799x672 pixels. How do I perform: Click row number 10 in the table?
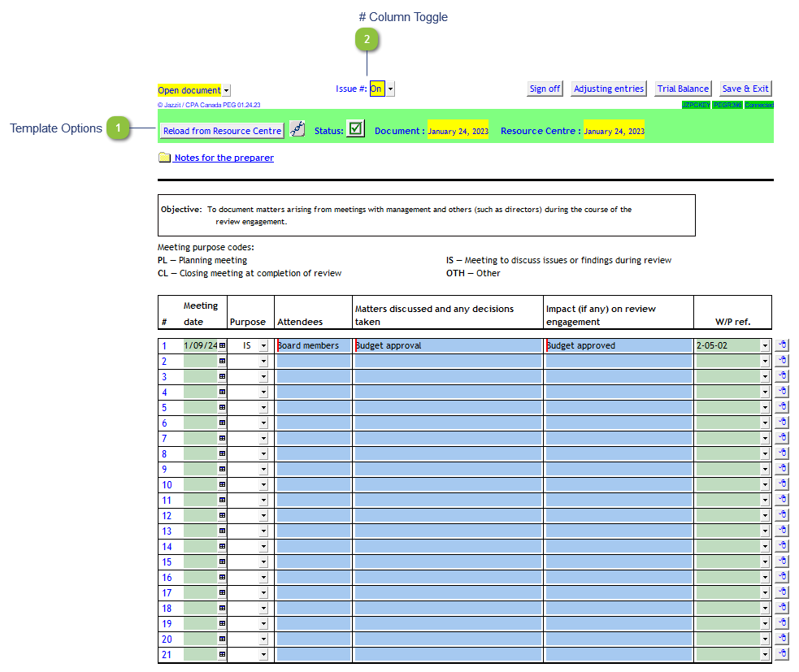coord(167,485)
